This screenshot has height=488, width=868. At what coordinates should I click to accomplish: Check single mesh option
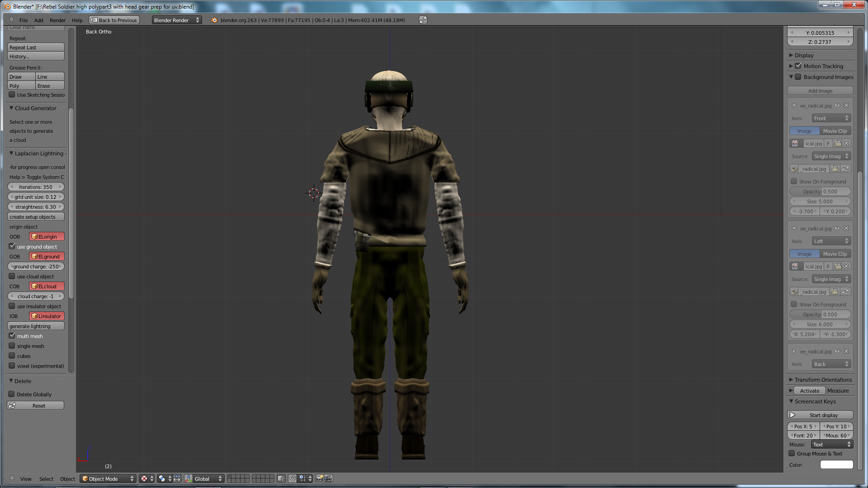[x=12, y=346]
